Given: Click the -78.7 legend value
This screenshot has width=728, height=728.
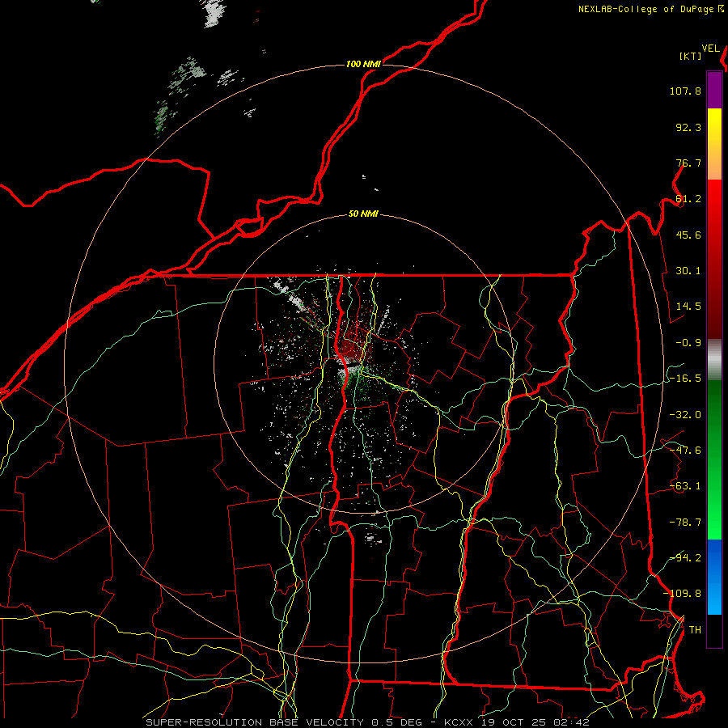Looking at the screenshot, I should coord(685,523).
